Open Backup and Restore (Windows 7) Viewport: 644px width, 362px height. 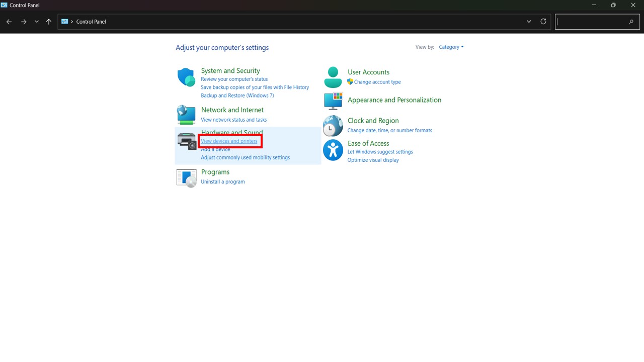237,96
